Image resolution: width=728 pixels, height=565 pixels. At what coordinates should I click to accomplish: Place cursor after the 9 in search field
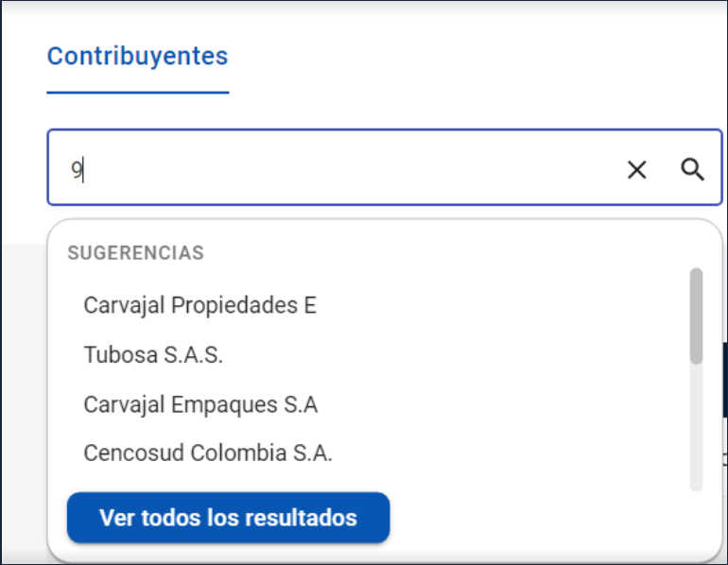click(83, 170)
